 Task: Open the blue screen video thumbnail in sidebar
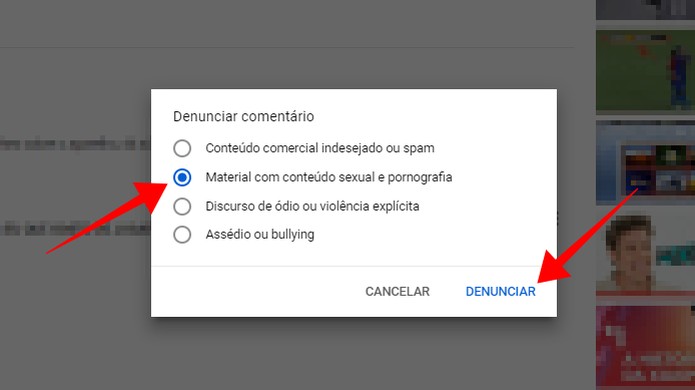coord(645,161)
